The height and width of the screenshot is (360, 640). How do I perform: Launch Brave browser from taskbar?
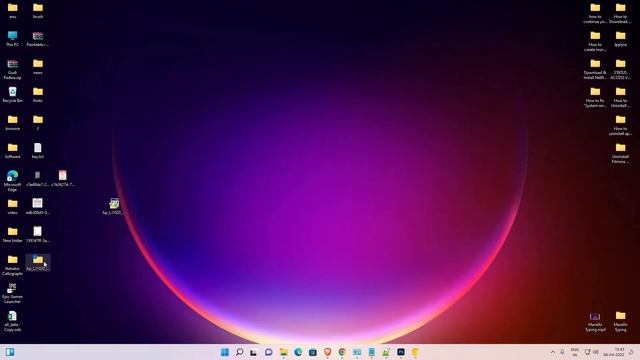(x=327, y=352)
